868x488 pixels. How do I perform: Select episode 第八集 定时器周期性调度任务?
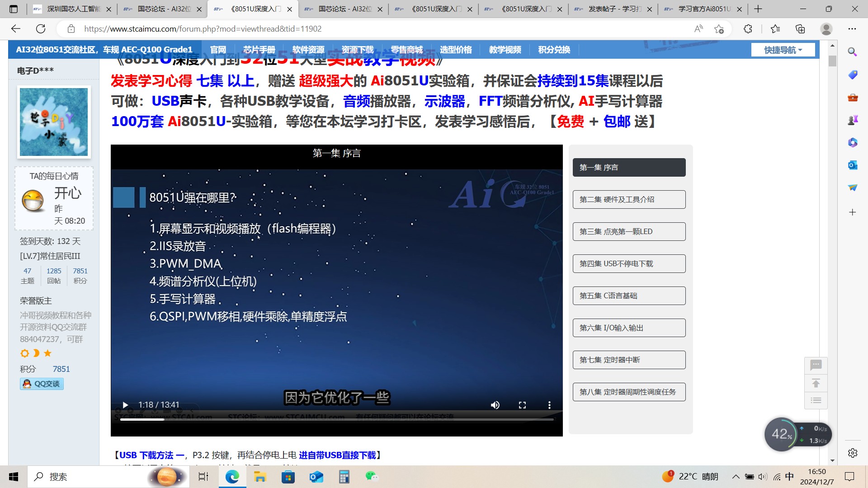pos(629,392)
